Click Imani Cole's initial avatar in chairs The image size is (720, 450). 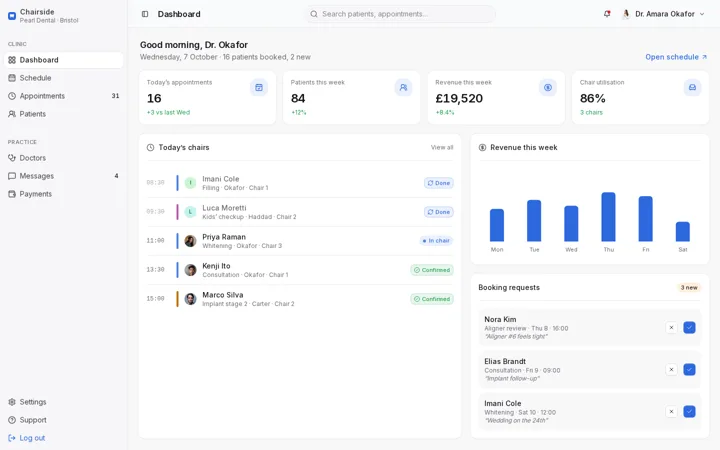(190, 183)
